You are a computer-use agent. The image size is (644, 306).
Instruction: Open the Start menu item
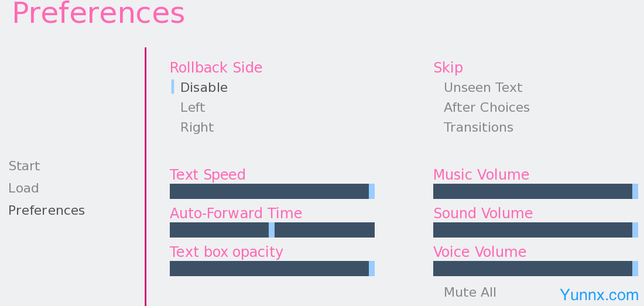tap(24, 166)
